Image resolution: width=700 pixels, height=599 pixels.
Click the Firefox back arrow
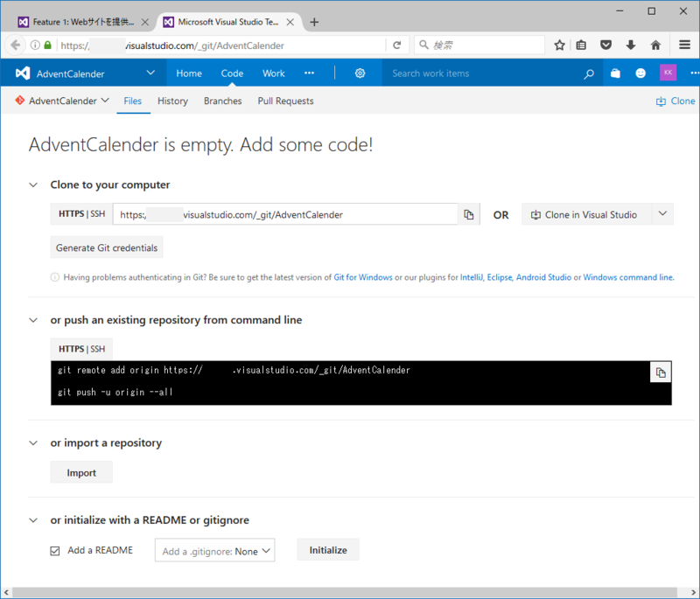pyautogui.click(x=15, y=45)
